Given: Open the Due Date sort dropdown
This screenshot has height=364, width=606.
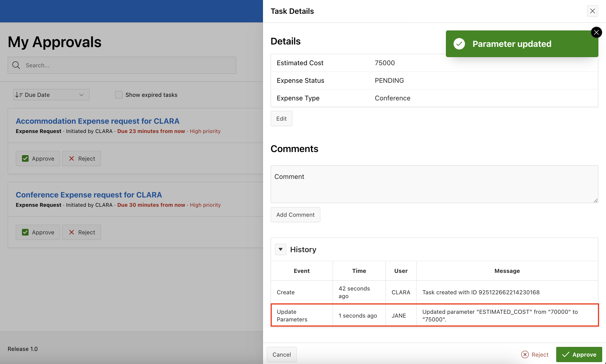Looking at the screenshot, I should point(51,95).
